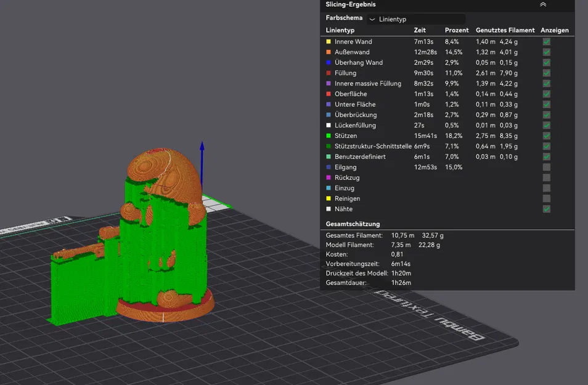Click the magenta swatch beside Rückzug
The height and width of the screenshot is (385, 588).
329,177
